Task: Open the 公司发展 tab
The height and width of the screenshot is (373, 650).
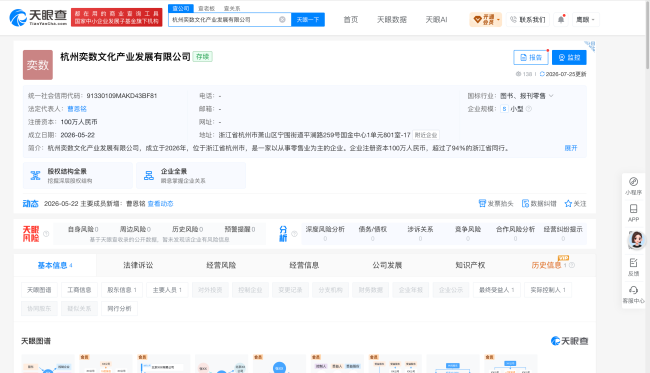Action: coord(387,265)
